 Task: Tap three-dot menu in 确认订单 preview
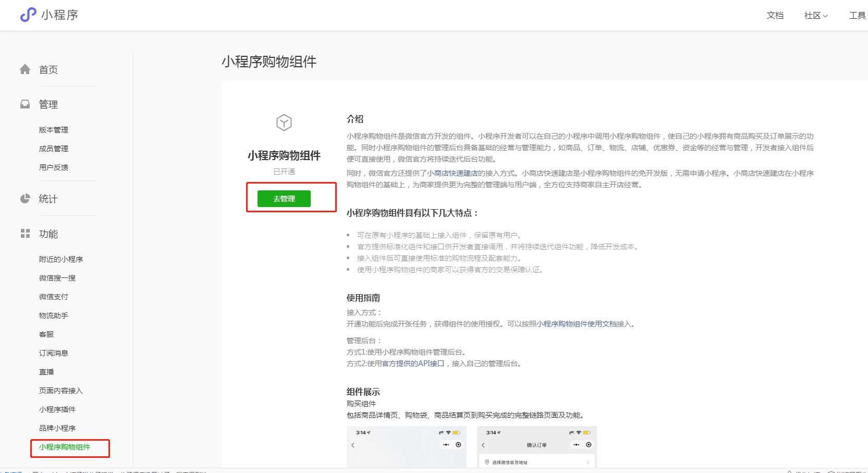(577, 445)
